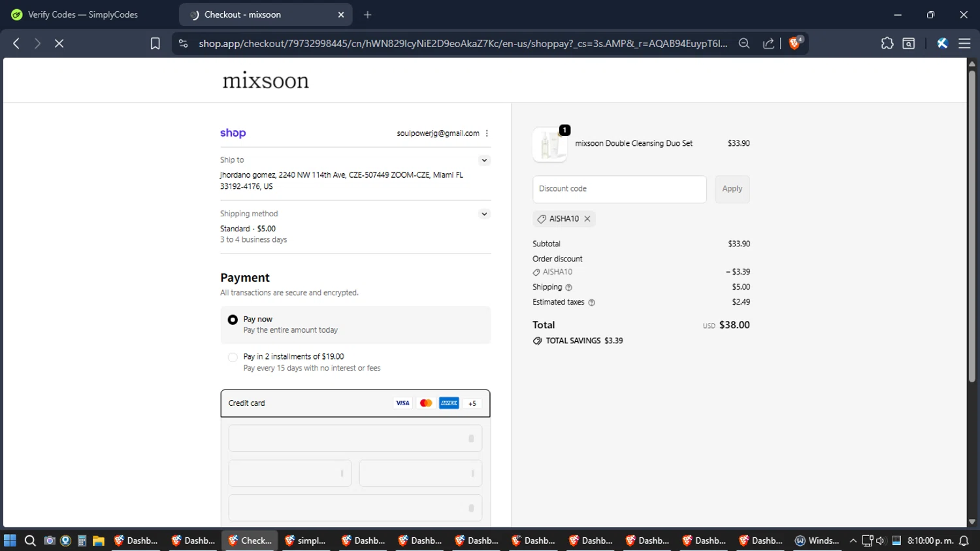Toggle the browser sidebar panel icon
Screen dimensions: 980x551
click(909, 43)
